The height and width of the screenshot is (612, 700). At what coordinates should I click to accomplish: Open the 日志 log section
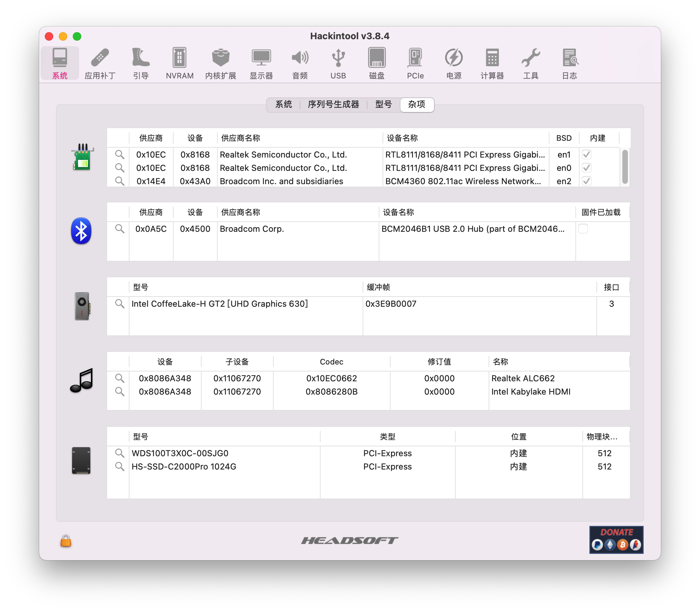click(570, 63)
